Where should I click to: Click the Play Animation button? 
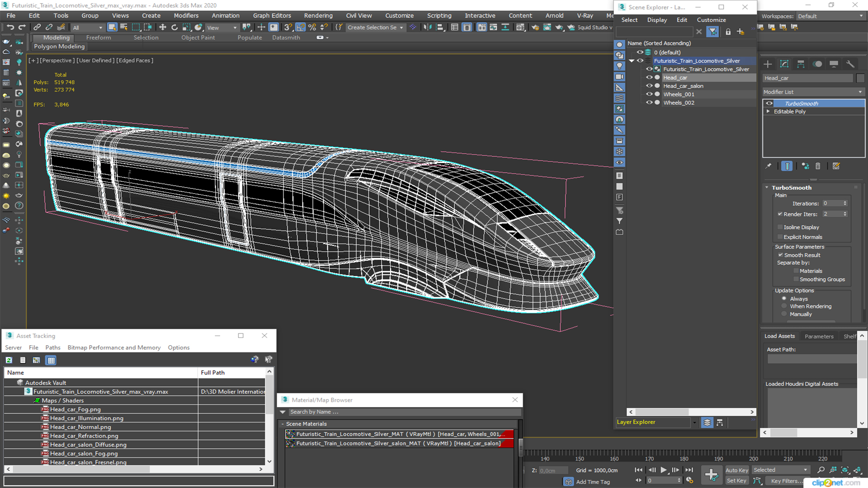point(663,470)
